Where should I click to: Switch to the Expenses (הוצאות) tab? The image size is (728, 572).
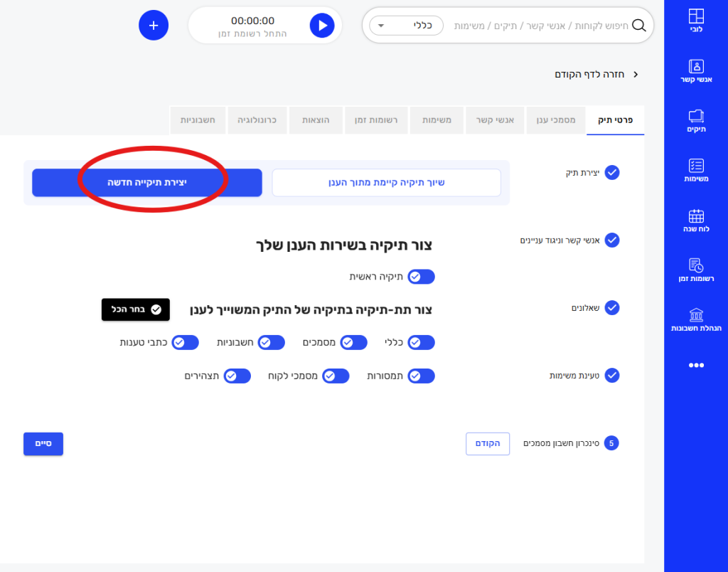pyautogui.click(x=315, y=120)
